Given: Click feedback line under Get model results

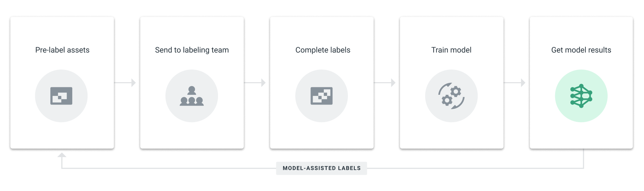Looking at the screenshot, I should point(584,159).
